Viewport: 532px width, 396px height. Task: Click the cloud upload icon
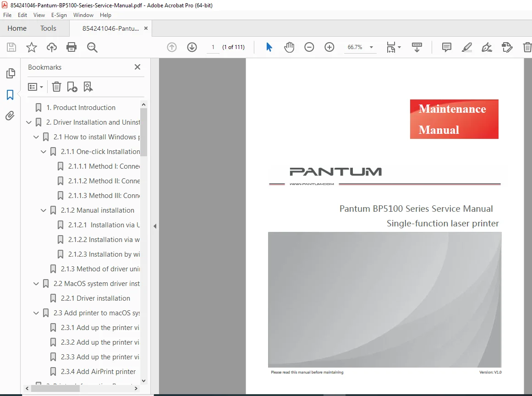[52, 47]
